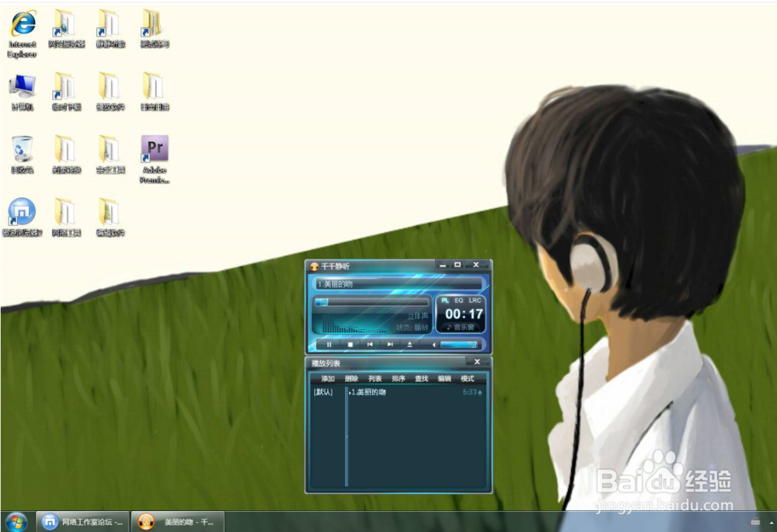
Task: Pause the current song in 千千静听
Action: coord(329,344)
